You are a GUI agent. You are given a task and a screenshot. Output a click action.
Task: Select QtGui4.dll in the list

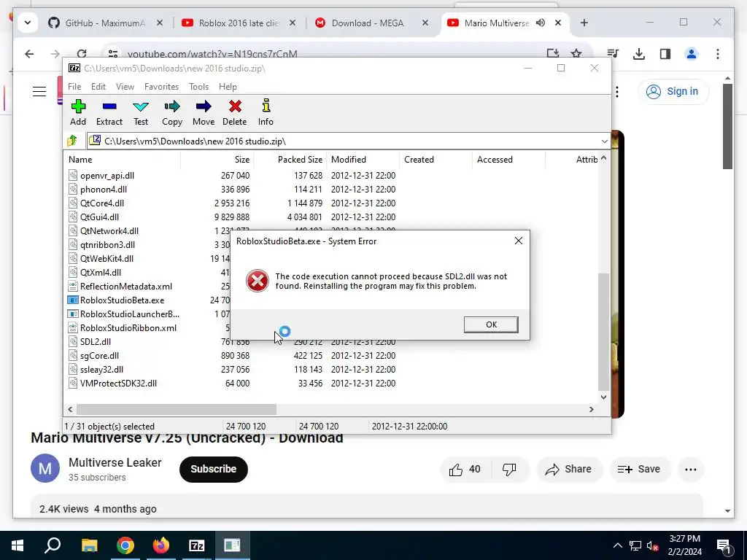click(99, 217)
